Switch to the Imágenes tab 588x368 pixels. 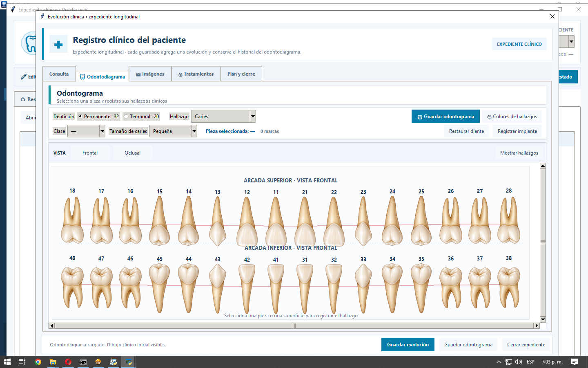(150, 74)
